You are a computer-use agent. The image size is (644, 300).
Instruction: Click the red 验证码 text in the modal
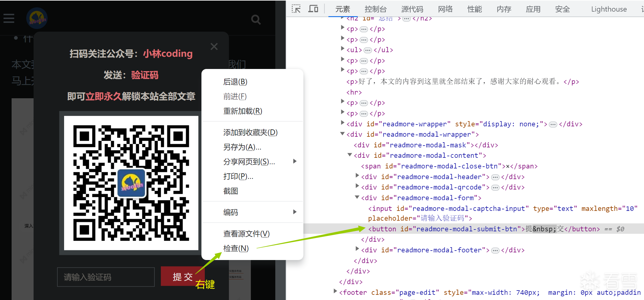click(145, 75)
